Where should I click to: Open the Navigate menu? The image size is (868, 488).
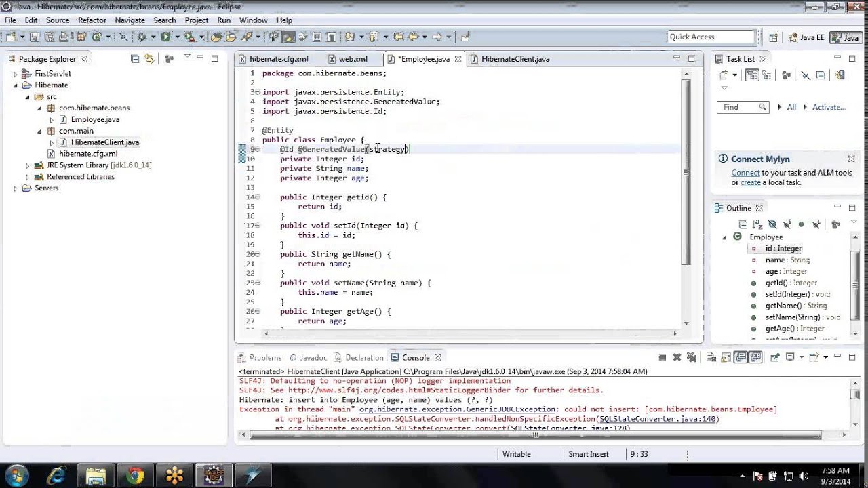pyautogui.click(x=130, y=20)
